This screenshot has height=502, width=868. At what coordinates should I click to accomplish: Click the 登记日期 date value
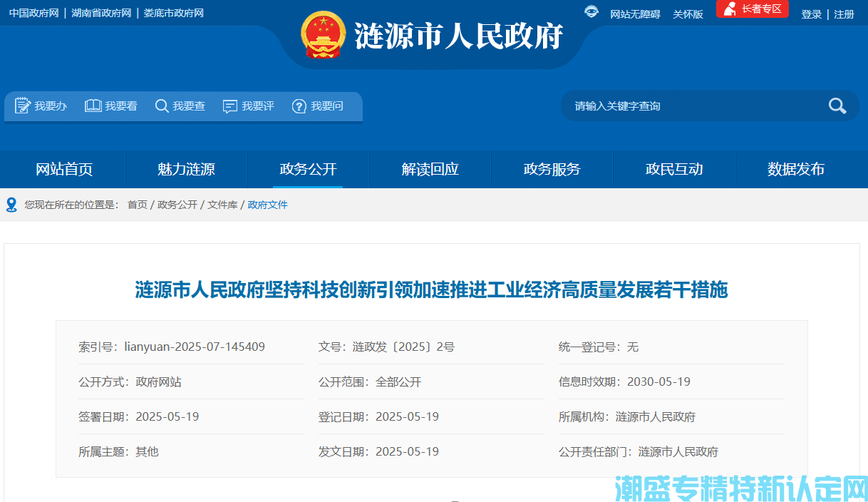408,416
